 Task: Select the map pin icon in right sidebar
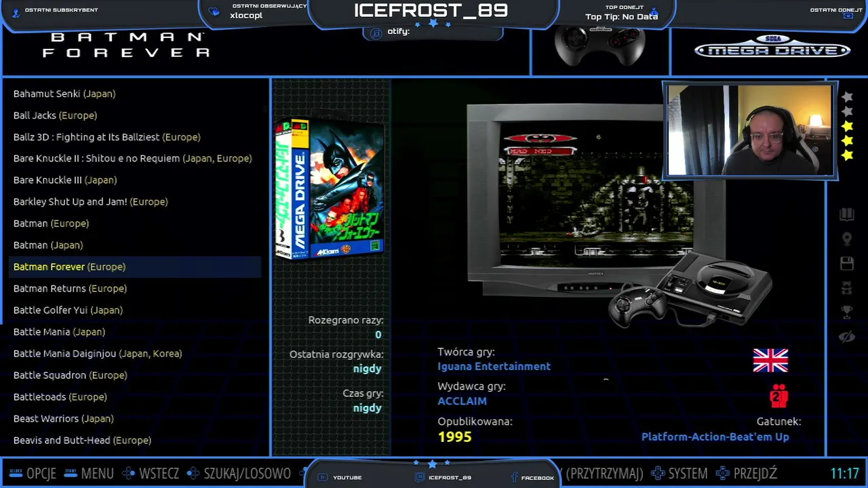coord(847,239)
